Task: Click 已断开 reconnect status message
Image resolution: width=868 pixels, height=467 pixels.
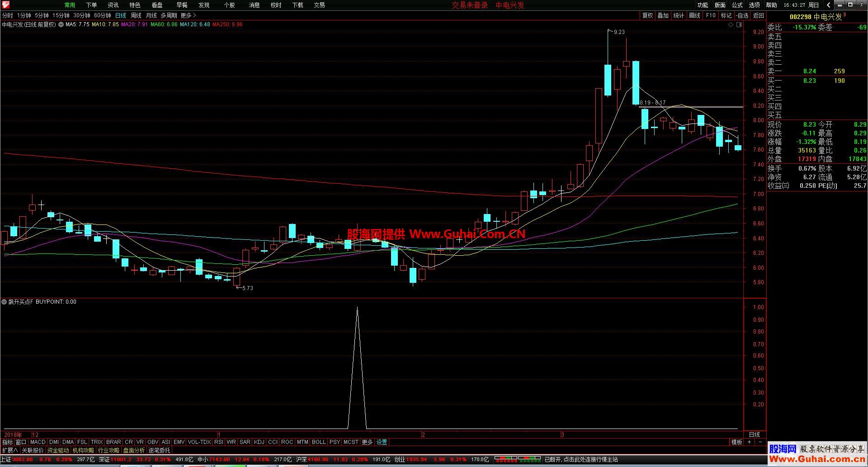Action: [581, 459]
